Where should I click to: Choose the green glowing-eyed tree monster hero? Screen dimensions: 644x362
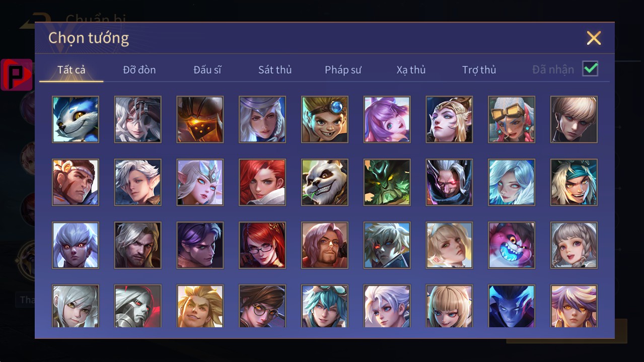tap(387, 182)
